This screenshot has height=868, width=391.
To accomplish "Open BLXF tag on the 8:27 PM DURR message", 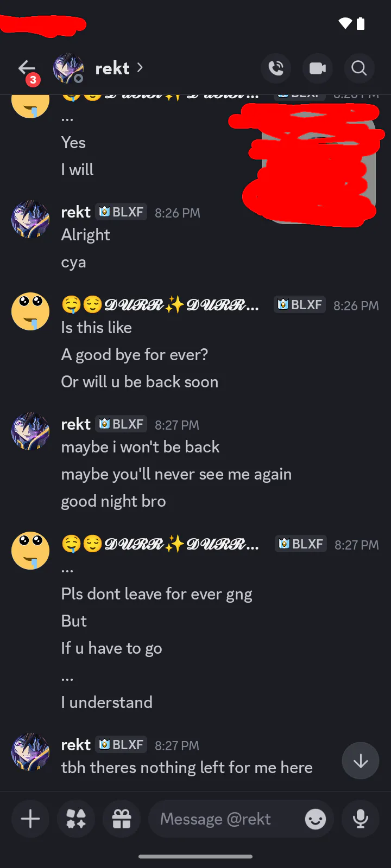I will [301, 544].
